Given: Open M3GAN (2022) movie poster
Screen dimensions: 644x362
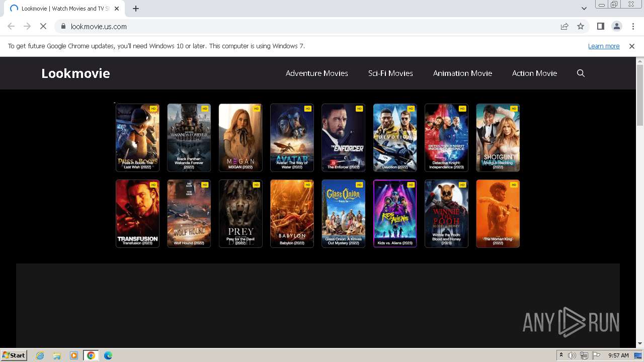Looking at the screenshot, I should (x=240, y=138).
